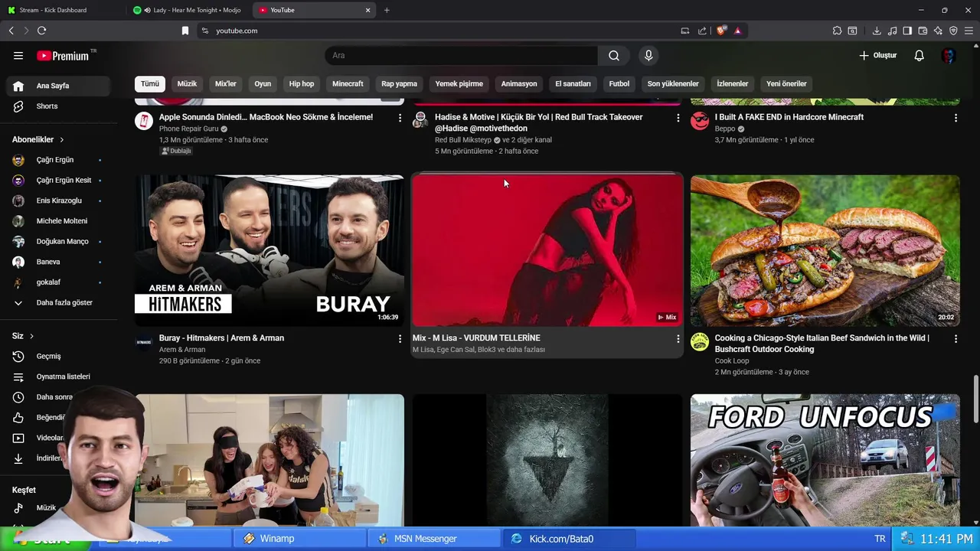This screenshot has height=551, width=980.
Task: Select the Rap yapma filter chip
Action: 400,84
